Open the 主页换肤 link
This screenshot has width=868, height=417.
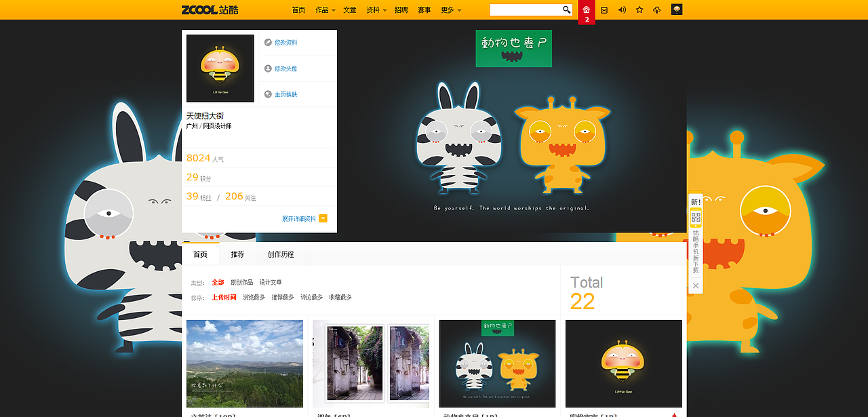(285, 94)
